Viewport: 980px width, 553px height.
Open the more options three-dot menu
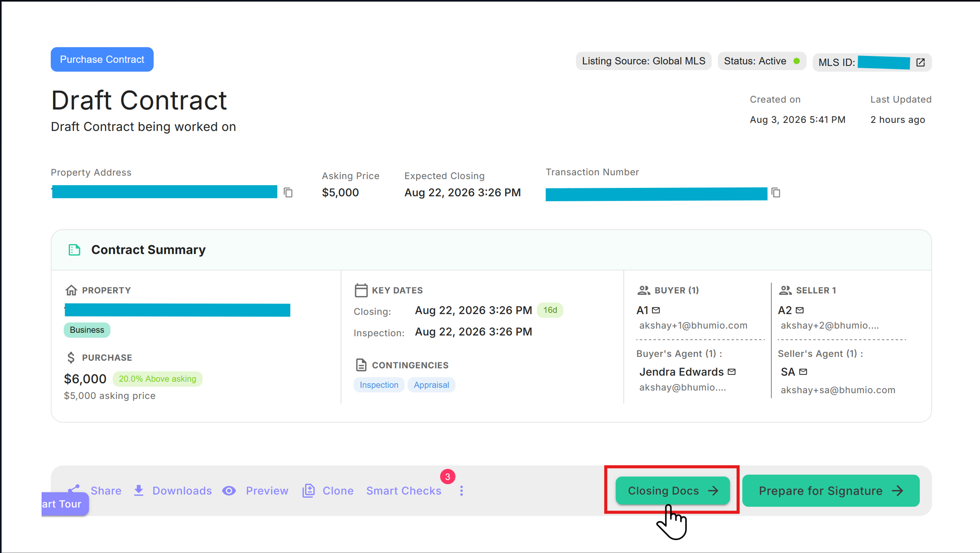[x=461, y=491]
